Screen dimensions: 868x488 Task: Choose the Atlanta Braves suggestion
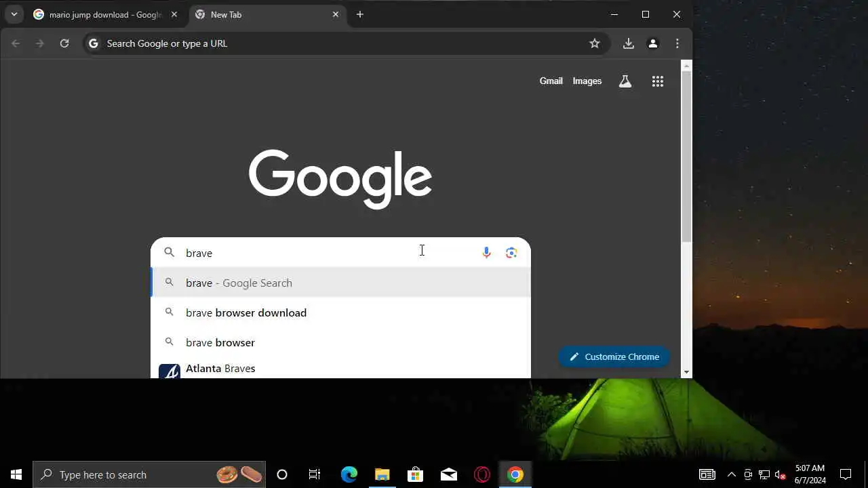coord(340,368)
